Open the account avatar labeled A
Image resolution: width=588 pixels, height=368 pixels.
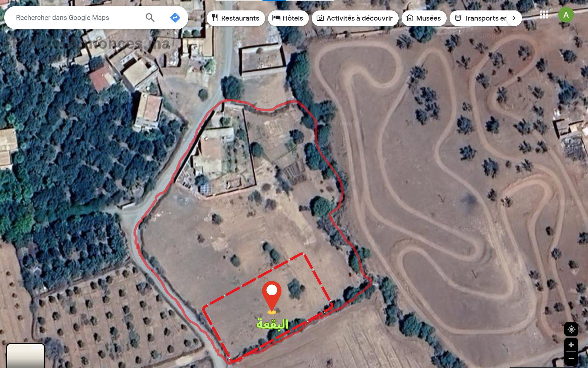point(566,15)
